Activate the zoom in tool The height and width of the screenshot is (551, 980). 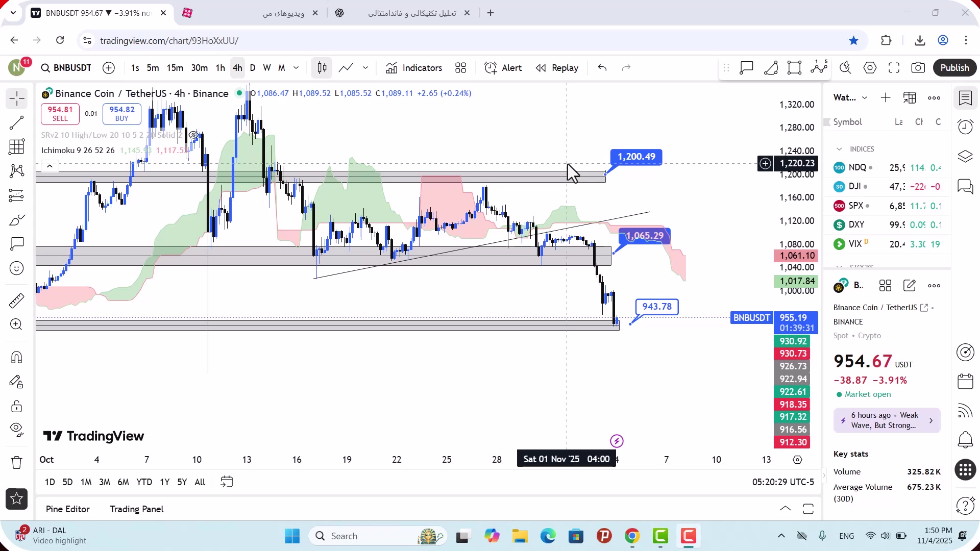(17, 324)
